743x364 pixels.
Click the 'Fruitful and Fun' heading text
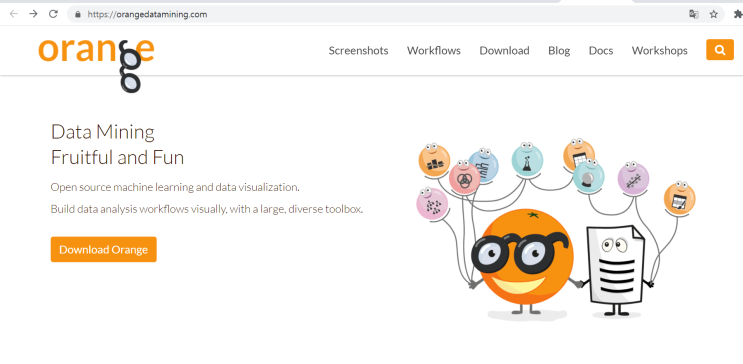pos(117,157)
